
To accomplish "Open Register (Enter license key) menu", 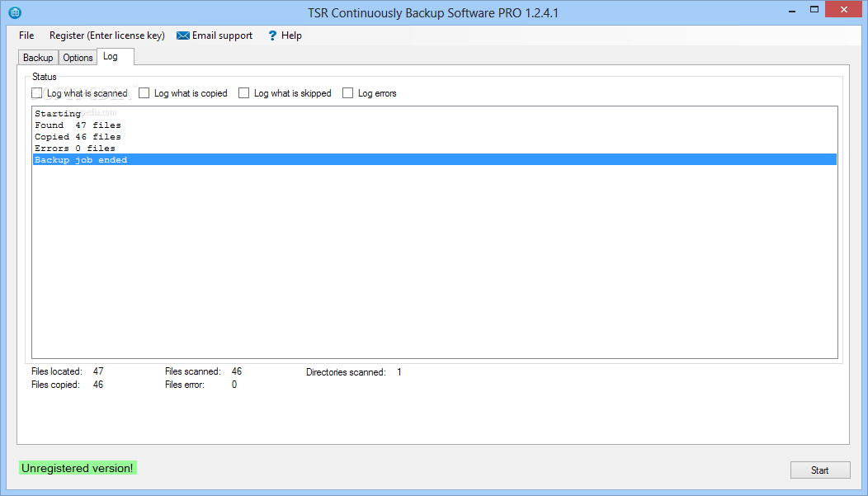I will coord(106,35).
